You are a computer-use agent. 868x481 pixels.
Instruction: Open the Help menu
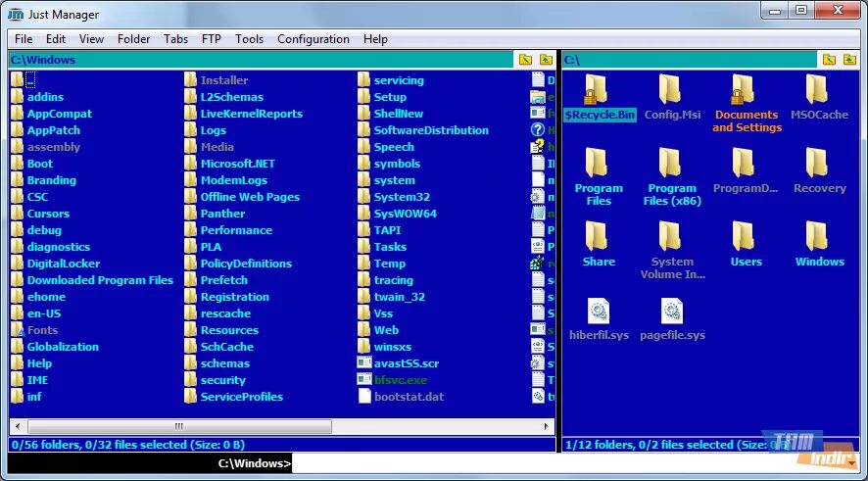[x=375, y=39]
